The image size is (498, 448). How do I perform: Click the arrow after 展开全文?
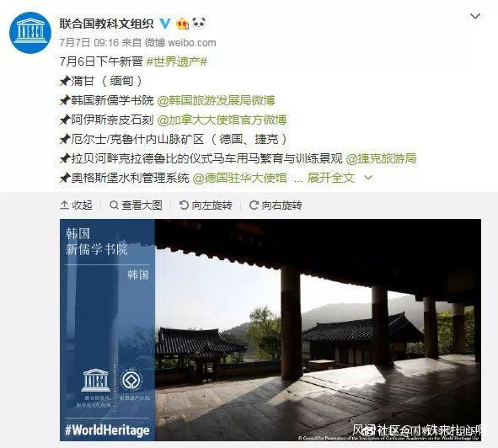click(368, 177)
